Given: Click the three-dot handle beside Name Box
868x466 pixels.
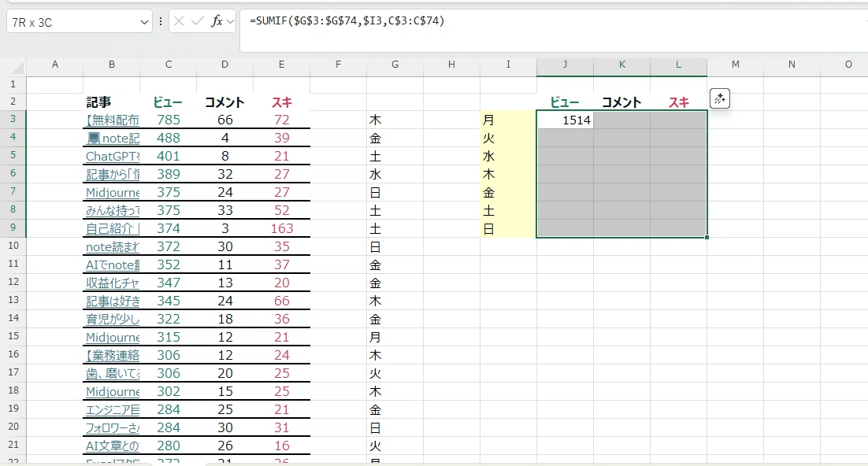Looking at the screenshot, I should coord(161,21).
